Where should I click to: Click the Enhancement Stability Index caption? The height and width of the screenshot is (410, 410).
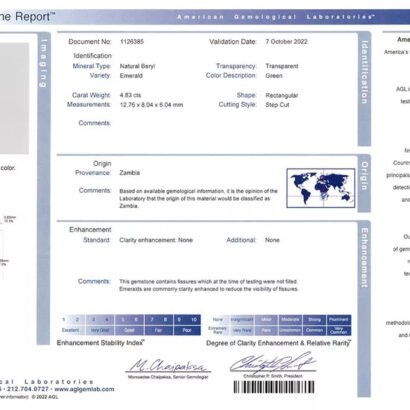coord(100,343)
